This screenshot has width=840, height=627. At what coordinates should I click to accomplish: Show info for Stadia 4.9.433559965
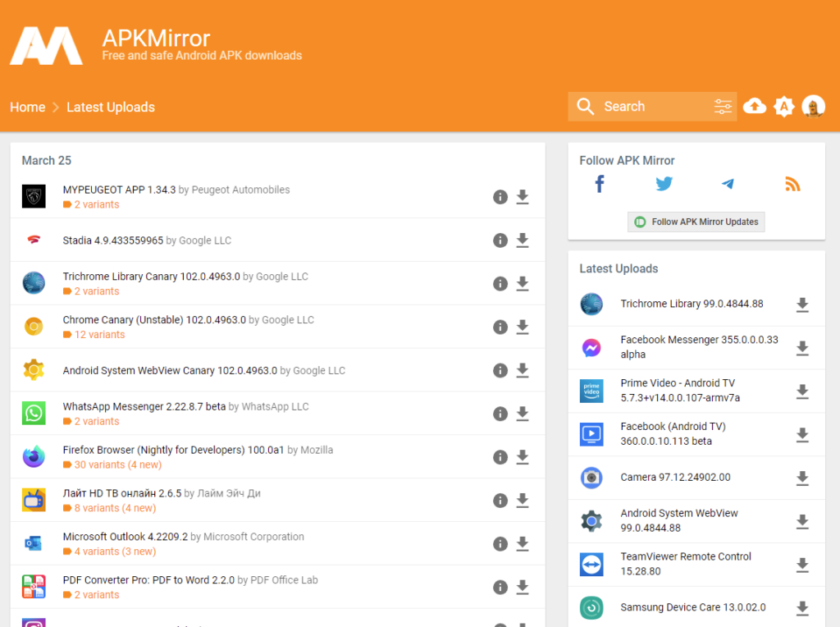[500, 240]
